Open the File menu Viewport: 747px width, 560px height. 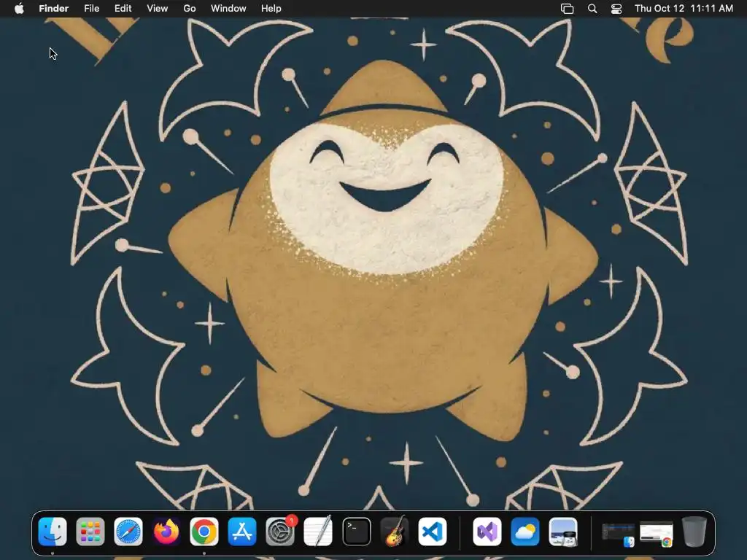(x=91, y=8)
